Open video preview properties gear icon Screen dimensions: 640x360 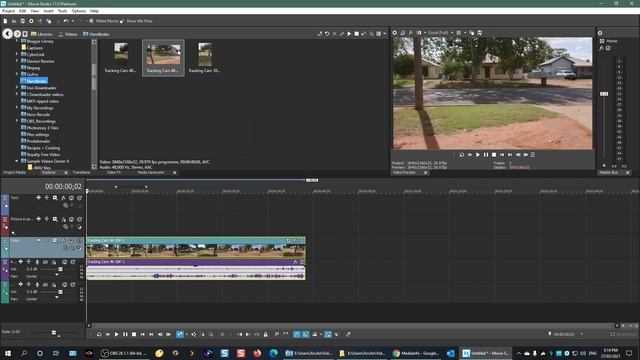tap(395, 33)
